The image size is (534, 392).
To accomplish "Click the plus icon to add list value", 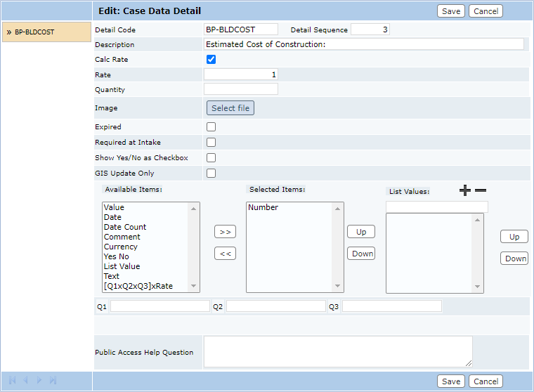I will [465, 190].
